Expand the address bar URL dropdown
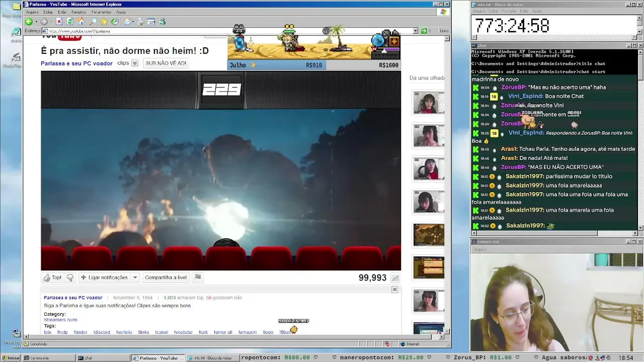This screenshot has height=362, width=644. tap(416, 31)
